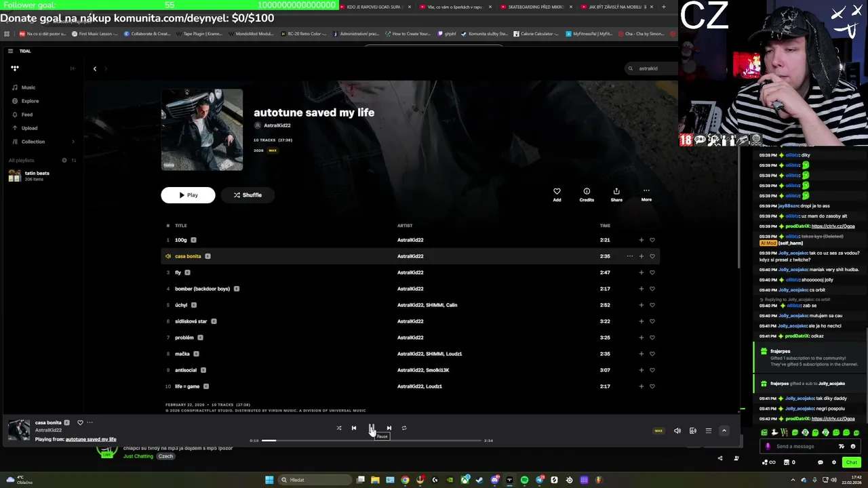The height and width of the screenshot is (488, 868).
Task: Open autotune saved my life playing-from link
Action: coord(91,439)
